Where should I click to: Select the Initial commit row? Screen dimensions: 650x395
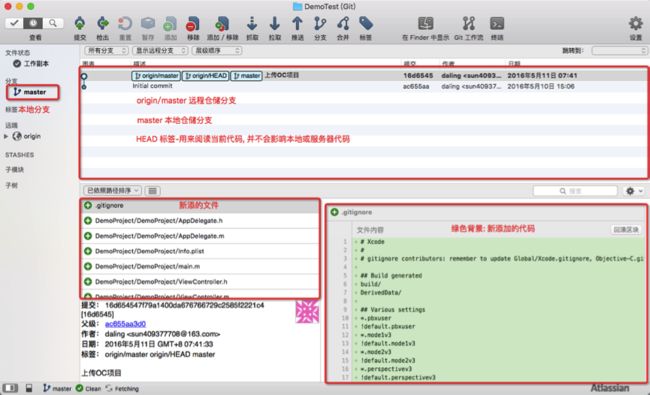coord(363,86)
